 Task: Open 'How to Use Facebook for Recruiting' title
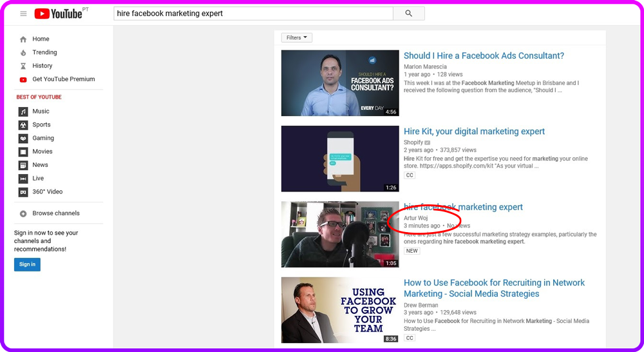pyautogui.click(x=494, y=288)
